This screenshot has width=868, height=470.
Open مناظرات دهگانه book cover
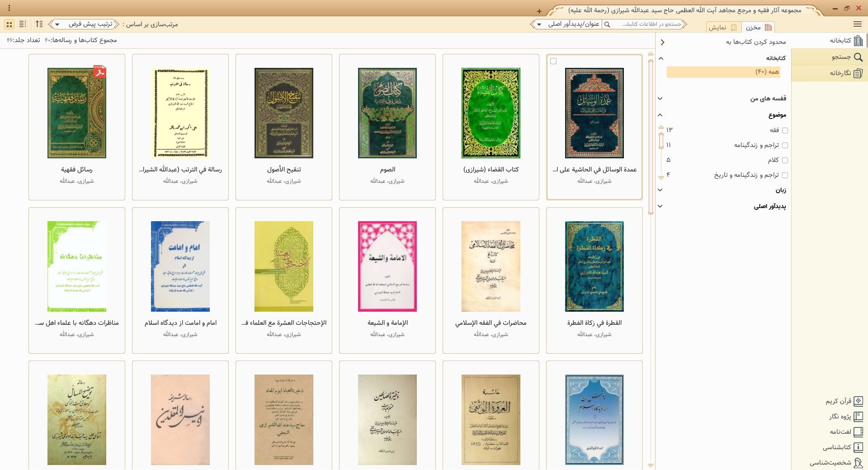pos(77,266)
